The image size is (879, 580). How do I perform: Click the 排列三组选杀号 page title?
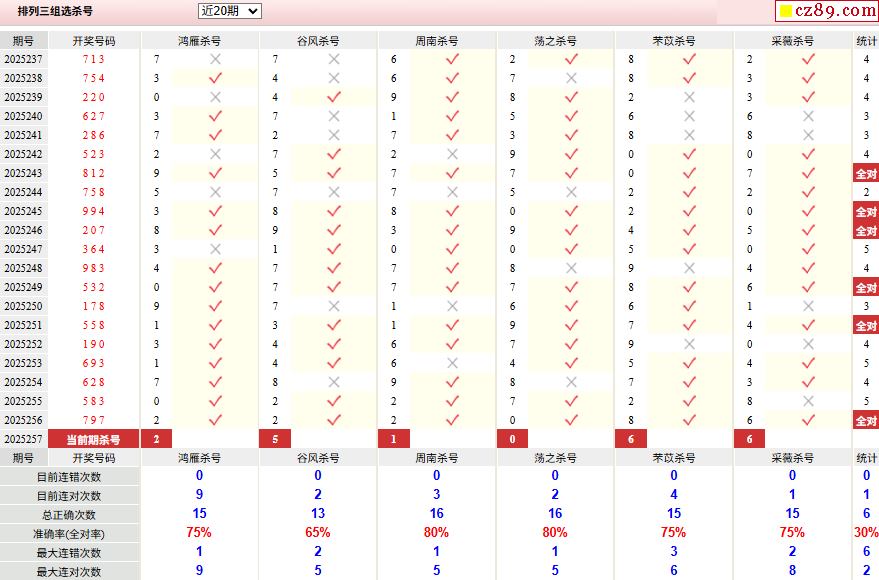coord(55,11)
